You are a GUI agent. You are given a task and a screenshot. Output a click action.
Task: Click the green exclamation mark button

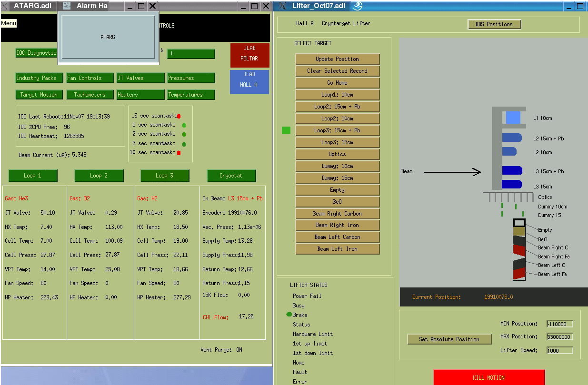click(191, 54)
